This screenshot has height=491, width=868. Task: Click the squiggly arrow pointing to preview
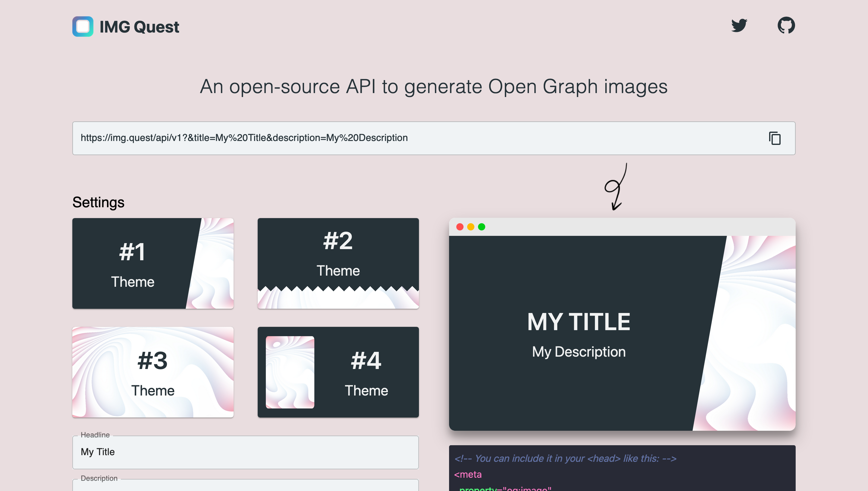(x=616, y=186)
